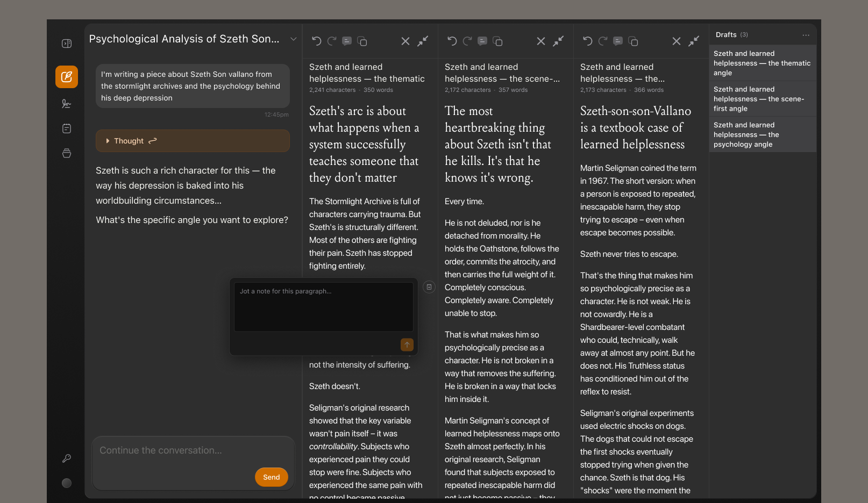Redo in the psychology draft pane
This screenshot has width=868, height=503.
603,41
